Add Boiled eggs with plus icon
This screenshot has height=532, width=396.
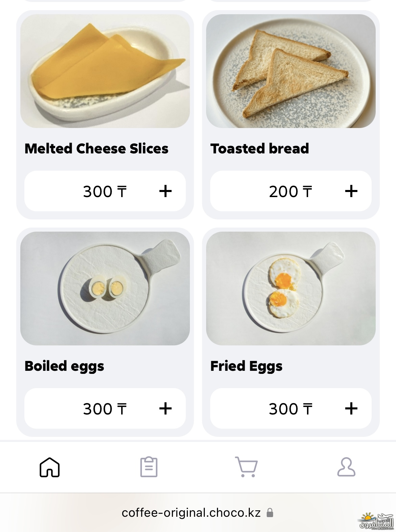coord(166,409)
